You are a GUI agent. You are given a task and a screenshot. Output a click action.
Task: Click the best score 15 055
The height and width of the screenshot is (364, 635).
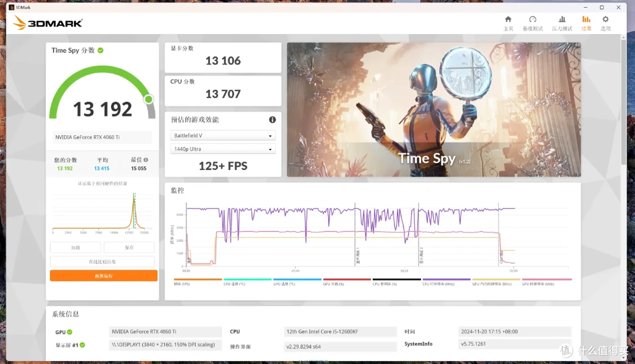click(x=139, y=168)
